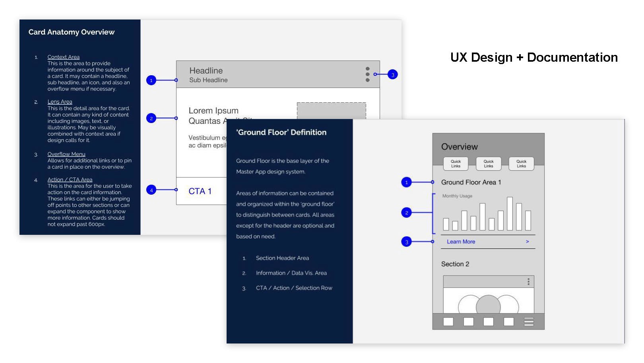Viewport: 644px width, 363px height.
Task: Click blue marker 1 pointing to the Headline area
Action: [151, 80]
